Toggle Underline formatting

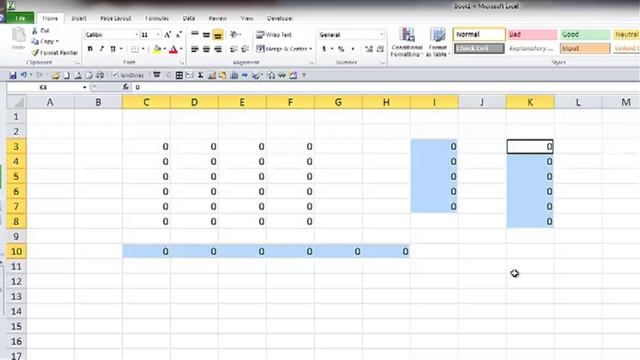113,49
